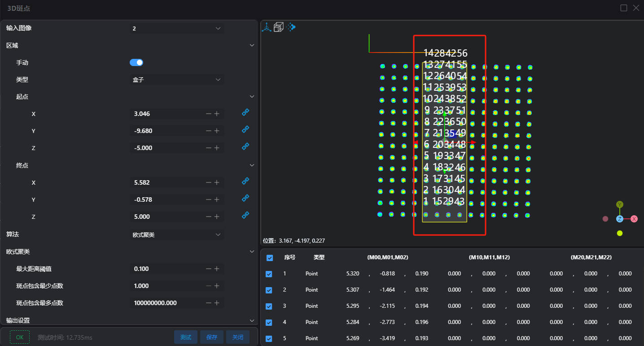
Task: Turn off the 手动 switch
Action: point(136,62)
